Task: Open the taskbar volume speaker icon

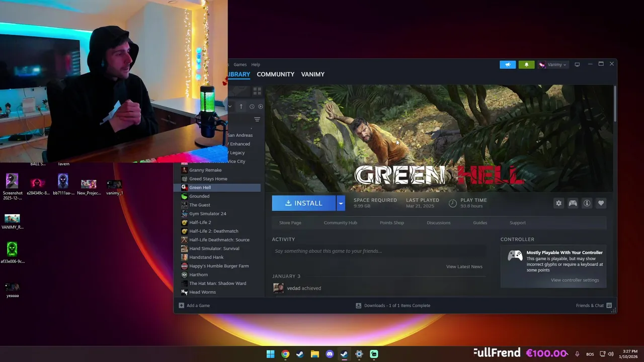Action: tap(611, 354)
